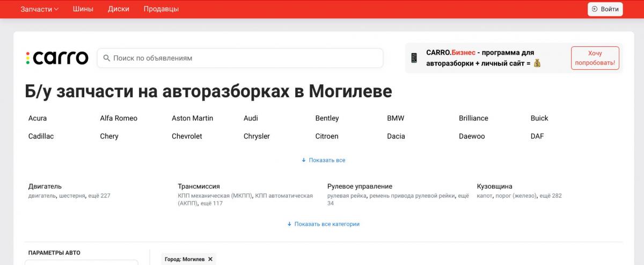
Task: Click 'ещё 117' under Трансмиссия
Action: click(212, 204)
